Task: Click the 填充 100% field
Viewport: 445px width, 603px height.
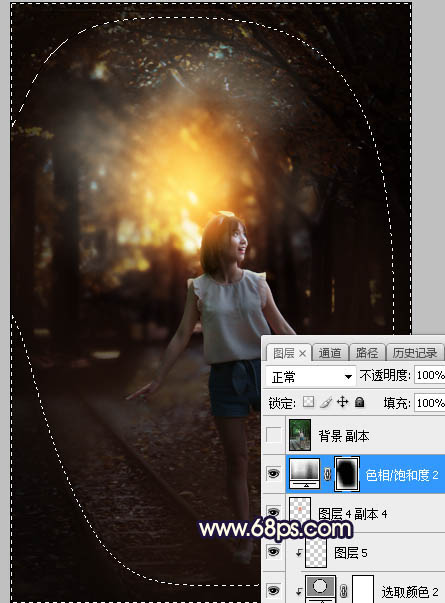Action: point(430,403)
